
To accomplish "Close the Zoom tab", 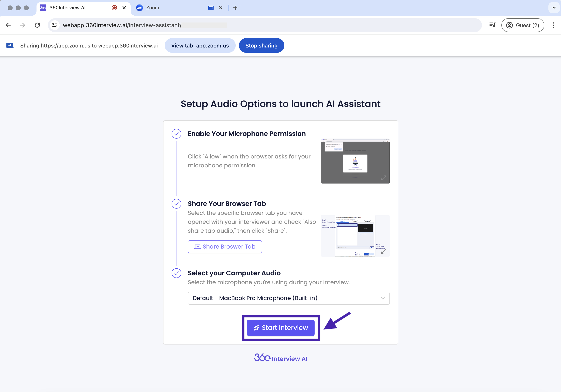I will click(221, 8).
